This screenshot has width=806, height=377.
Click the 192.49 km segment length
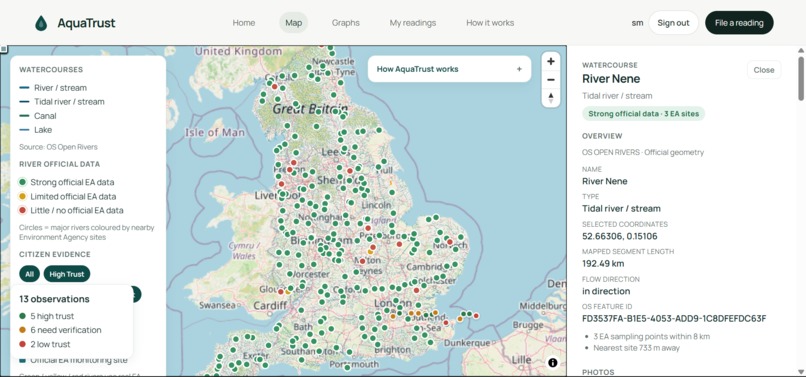point(603,263)
